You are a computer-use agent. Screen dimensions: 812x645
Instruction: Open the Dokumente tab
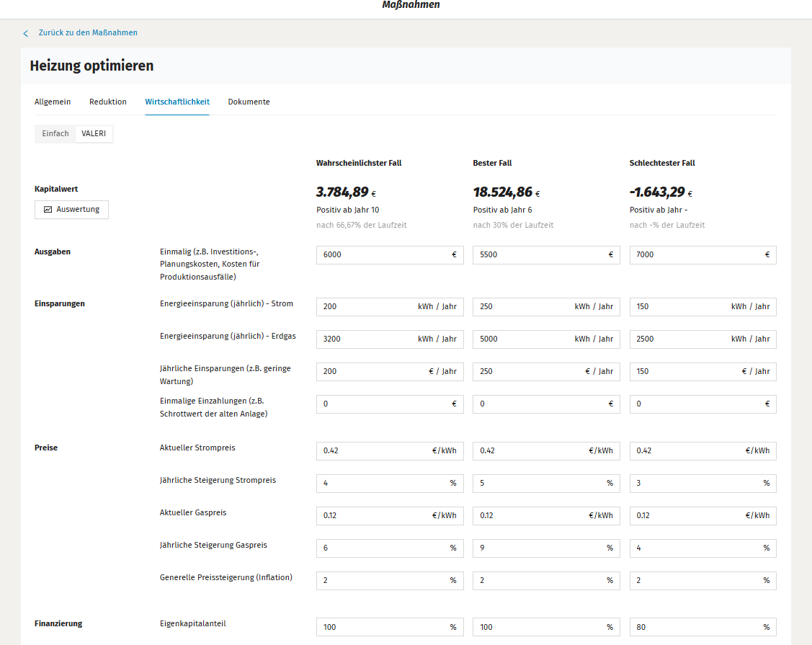coord(249,102)
